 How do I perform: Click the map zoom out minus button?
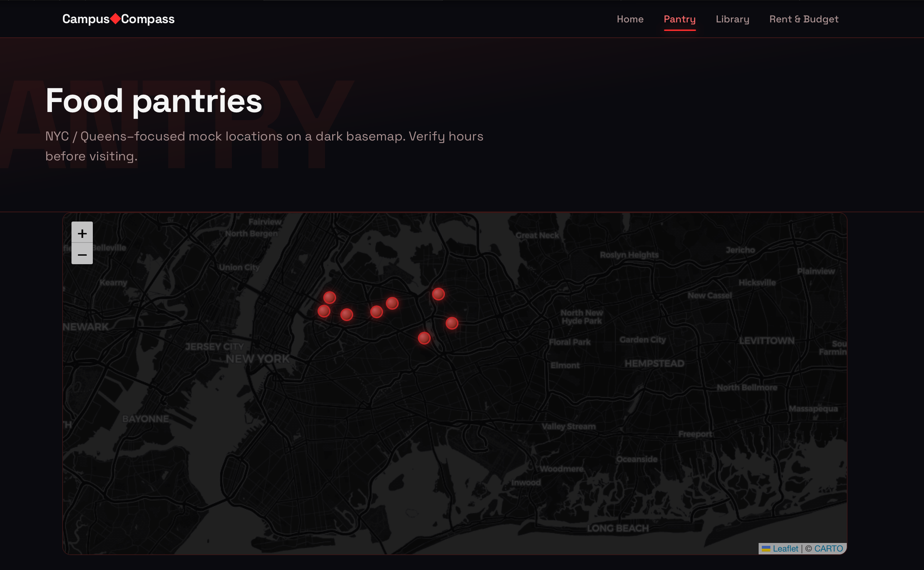pyautogui.click(x=82, y=255)
